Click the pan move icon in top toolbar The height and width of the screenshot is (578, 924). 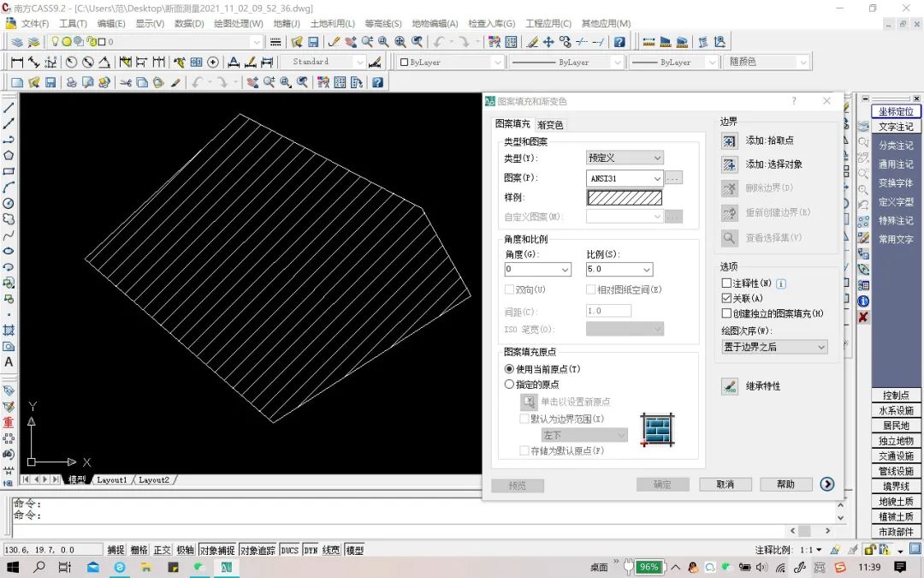click(548, 42)
